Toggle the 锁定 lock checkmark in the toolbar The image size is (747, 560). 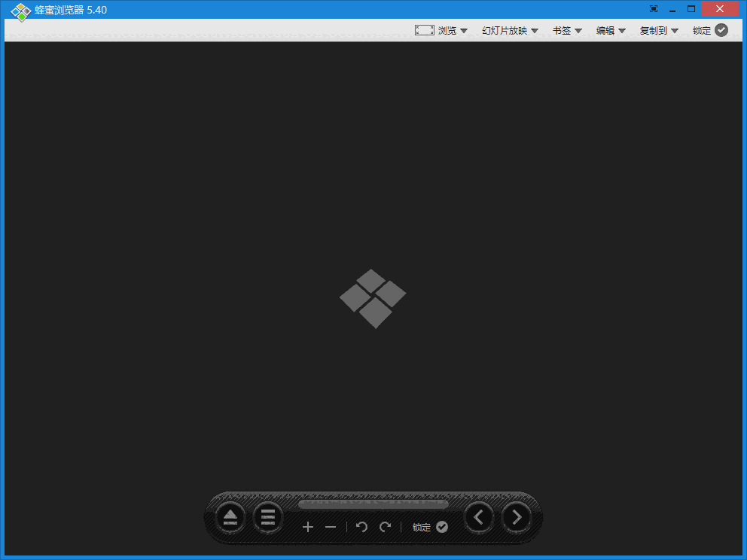[x=721, y=30]
